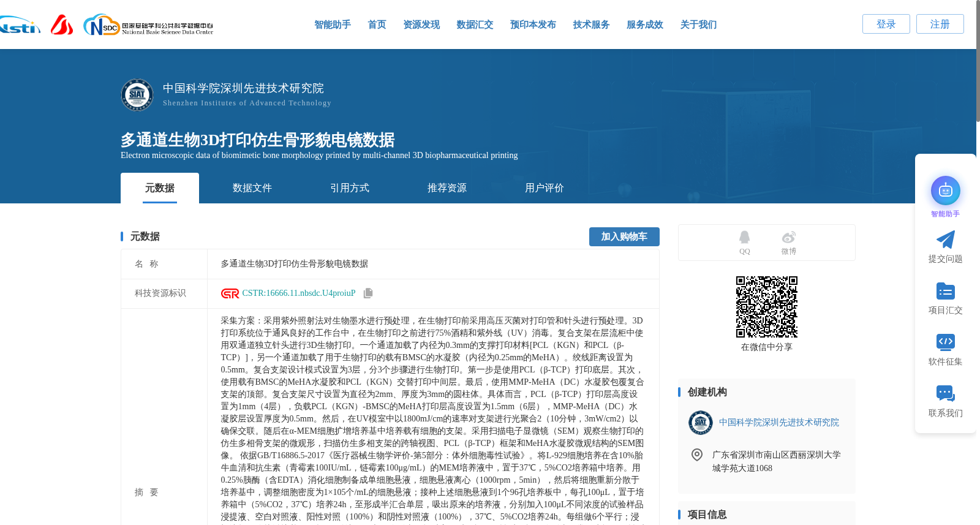Image resolution: width=980 pixels, height=525 pixels.
Task: Click the SIAT logo under 创建机构
Action: click(700, 423)
